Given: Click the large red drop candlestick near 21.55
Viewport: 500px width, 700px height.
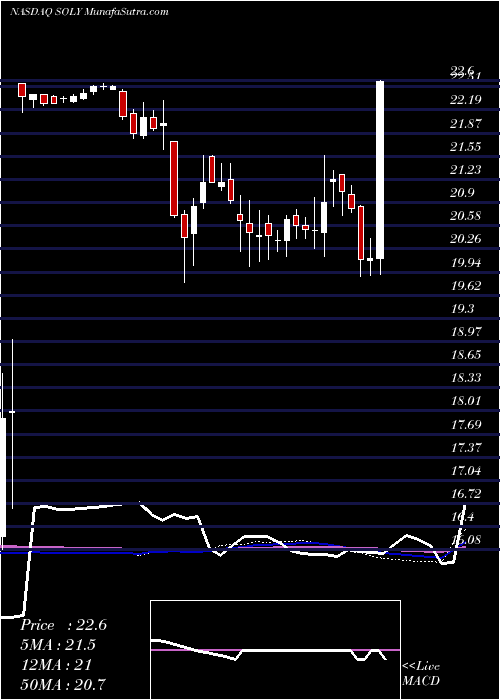Looking at the screenshot, I should click(174, 179).
